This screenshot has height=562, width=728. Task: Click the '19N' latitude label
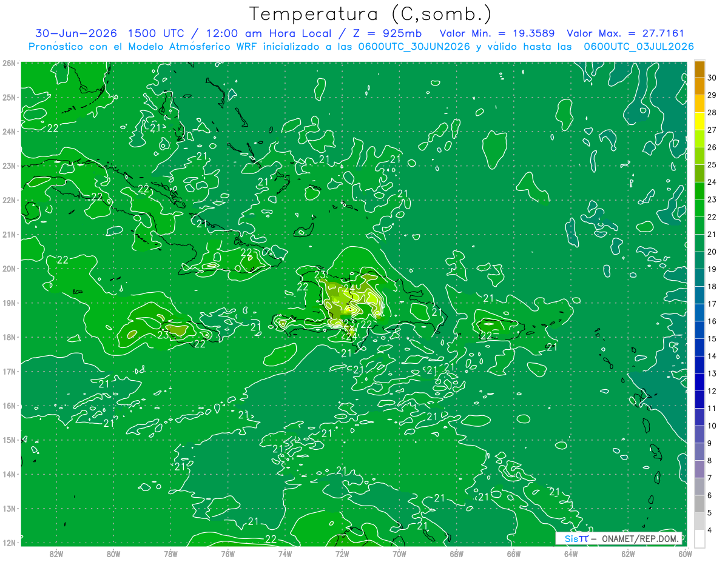tap(9, 303)
